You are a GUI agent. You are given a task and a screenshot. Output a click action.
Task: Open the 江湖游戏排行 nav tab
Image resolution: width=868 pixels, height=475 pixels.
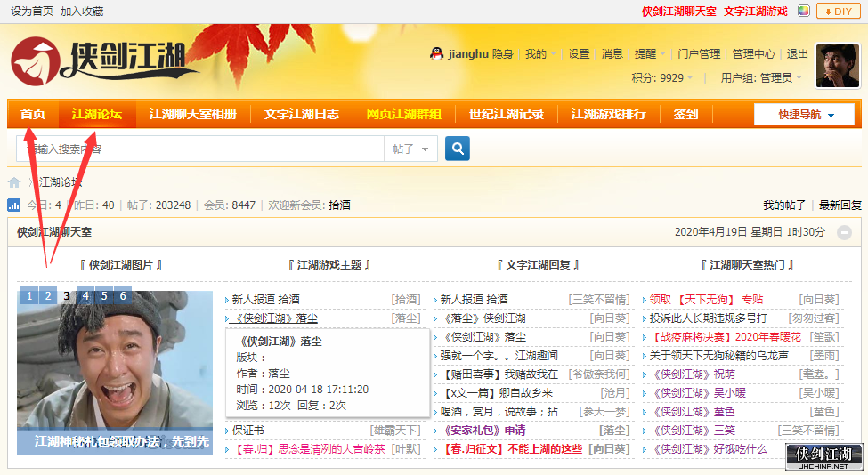608,114
